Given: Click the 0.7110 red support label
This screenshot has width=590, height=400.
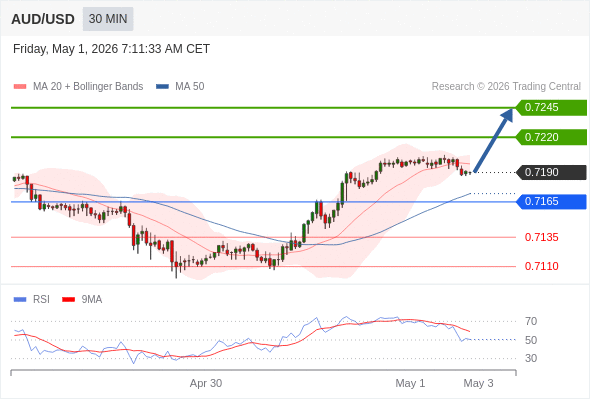Looking at the screenshot, I should pyautogui.click(x=541, y=266).
